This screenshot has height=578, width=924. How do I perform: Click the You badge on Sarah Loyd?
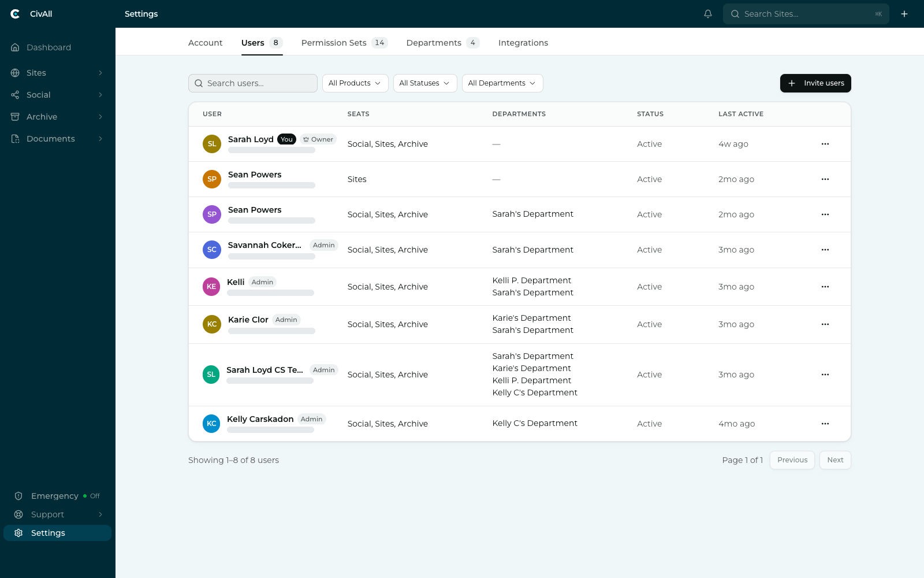pyautogui.click(x=286, y=139)
